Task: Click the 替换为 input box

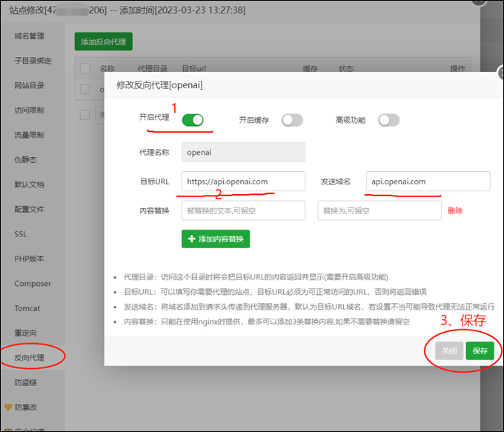Action: click(x=379, y=210)
